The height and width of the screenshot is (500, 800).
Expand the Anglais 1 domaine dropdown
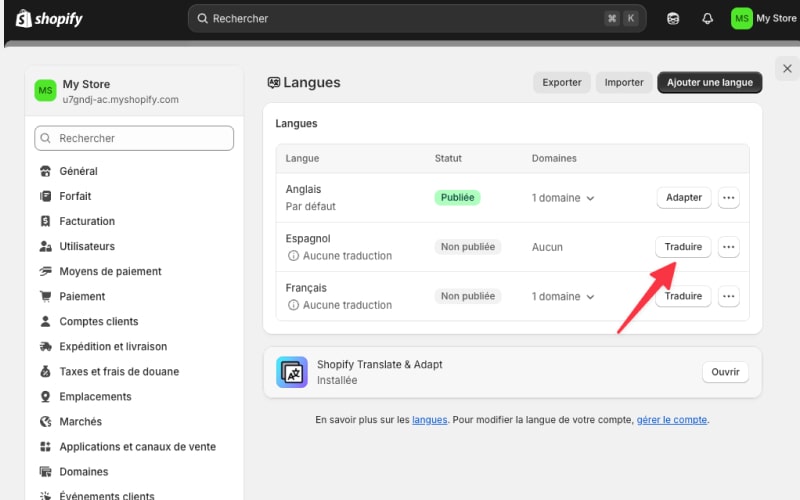pos(563,198)
